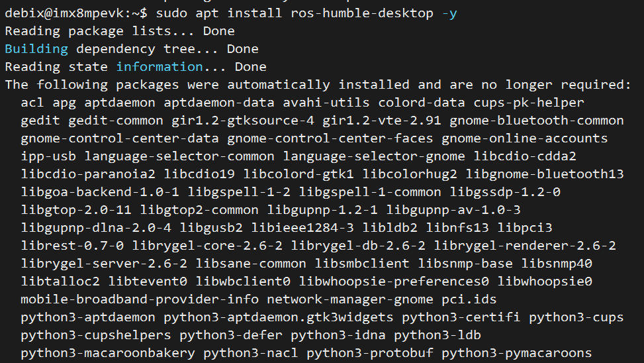Click the cyan 'Building' word

36,49
